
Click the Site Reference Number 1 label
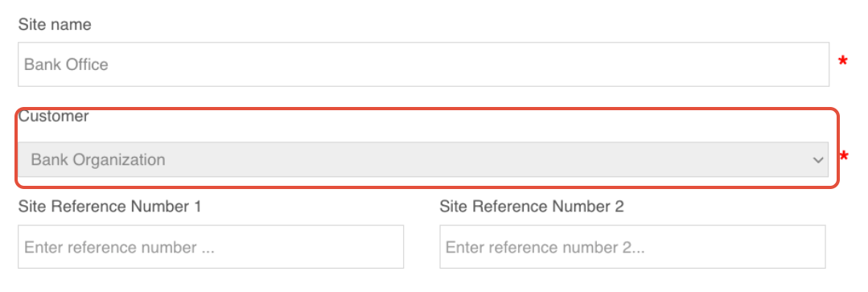point(109,207)
